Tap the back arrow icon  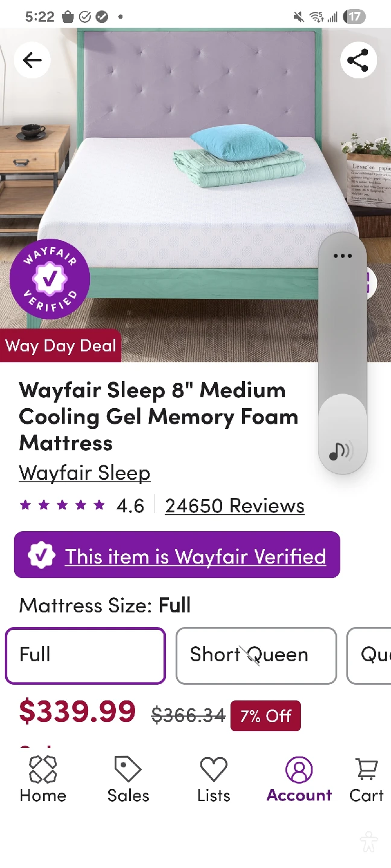click(x=32, y=60)
